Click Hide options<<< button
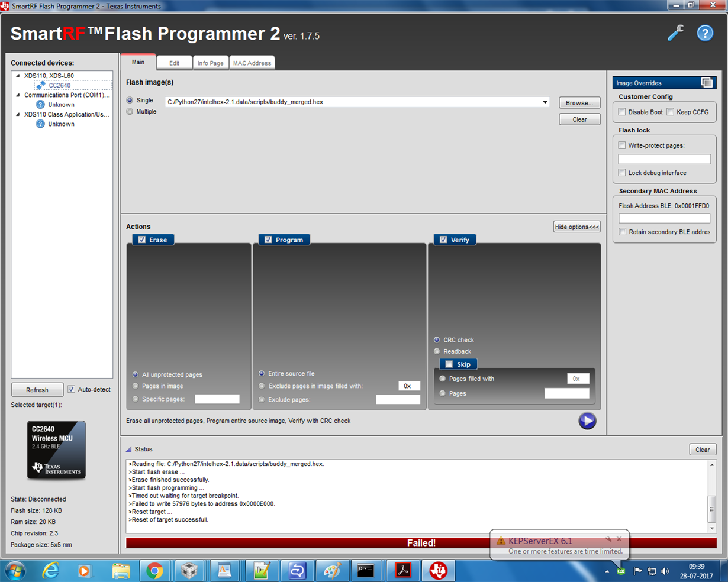The image size is (728, 582). coord(577,227)
